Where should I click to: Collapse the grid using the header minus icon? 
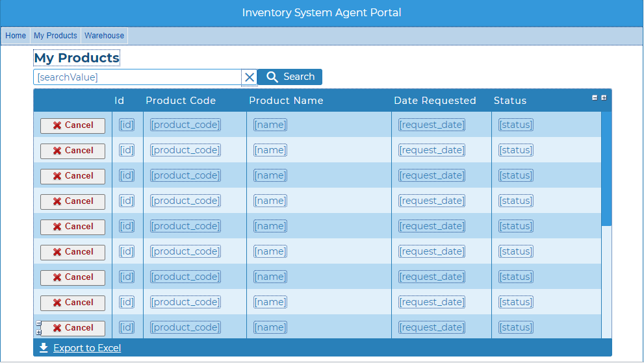(x=595, y=97)
